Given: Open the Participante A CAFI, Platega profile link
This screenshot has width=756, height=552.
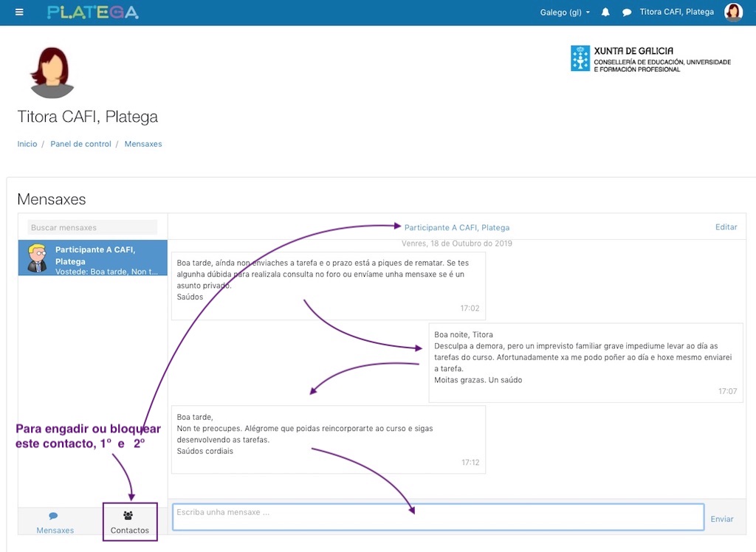Looking at the screenshot, I should click(x=456, y=227).
